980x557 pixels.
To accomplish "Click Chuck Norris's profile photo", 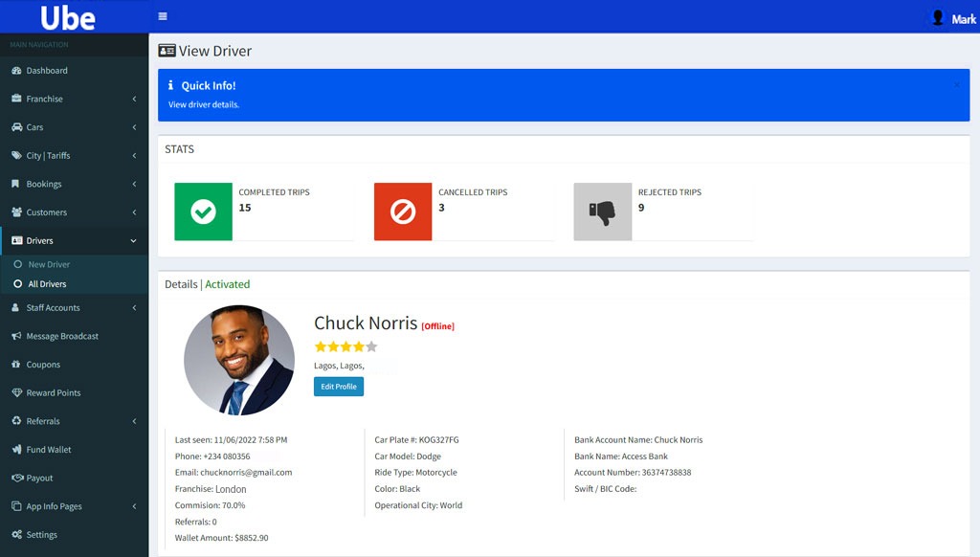I will coord(238,360).
